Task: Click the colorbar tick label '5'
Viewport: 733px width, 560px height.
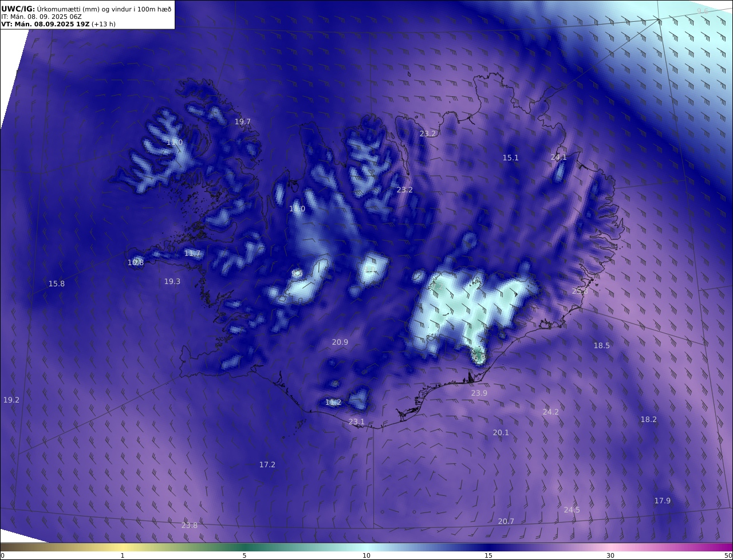Action: coord(245,555)
